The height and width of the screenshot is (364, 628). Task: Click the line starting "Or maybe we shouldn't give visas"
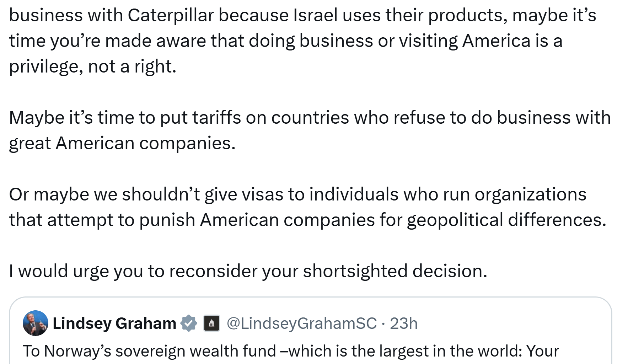(x=297, y=194)
